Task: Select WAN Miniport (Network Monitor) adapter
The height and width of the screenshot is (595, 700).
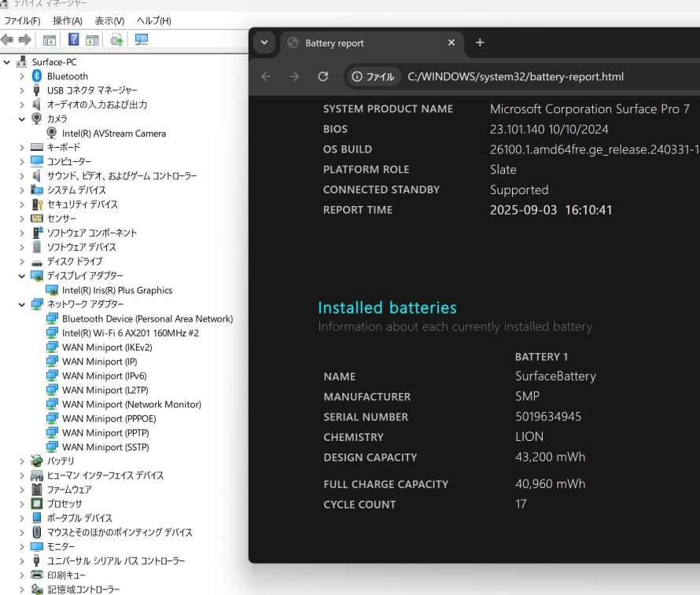Action: point(131,405)
